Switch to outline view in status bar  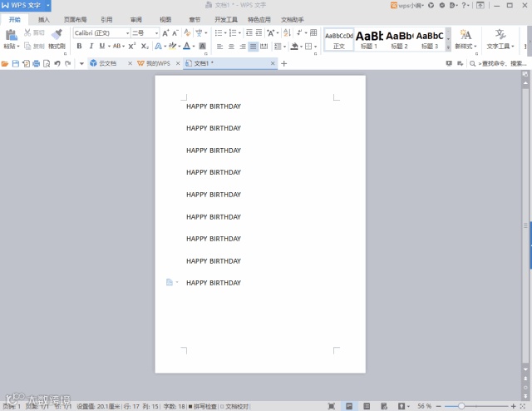(x=367, y=406)
